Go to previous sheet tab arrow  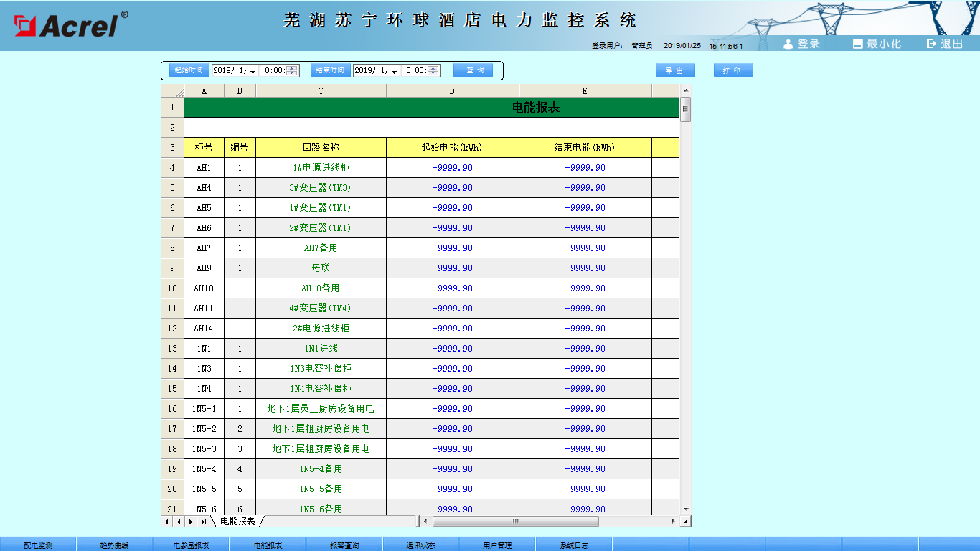click(179, 521)
